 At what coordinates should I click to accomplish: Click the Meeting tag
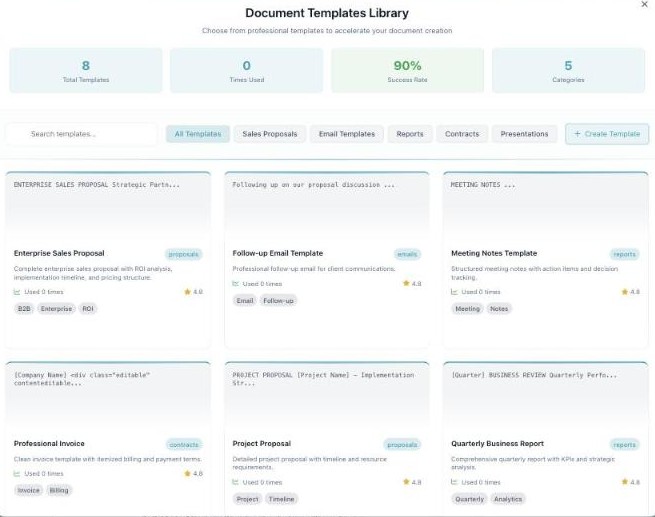(x=467, y=309)
